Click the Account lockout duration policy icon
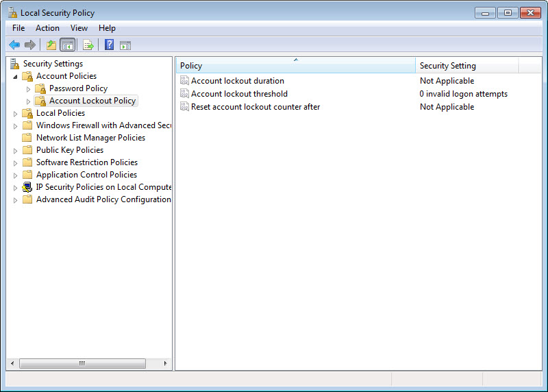Viewport: 548px width, 392px height. point(184,81)
